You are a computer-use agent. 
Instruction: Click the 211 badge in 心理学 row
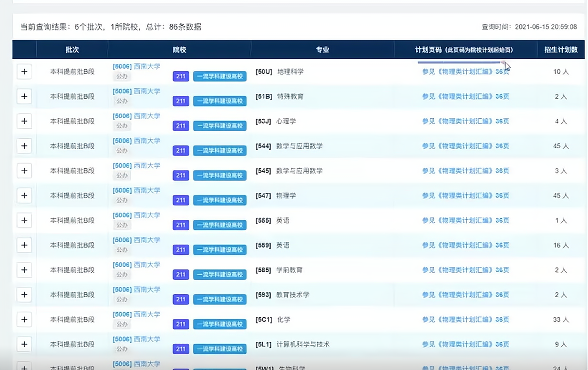tap(181, 126)
